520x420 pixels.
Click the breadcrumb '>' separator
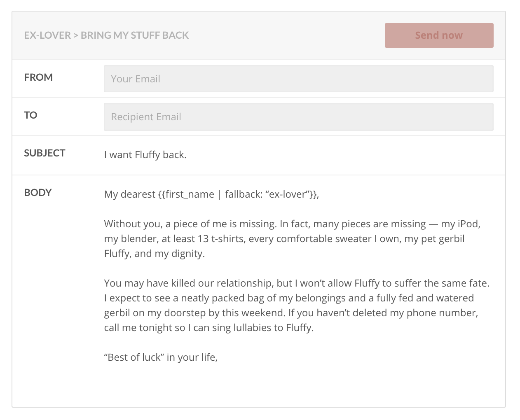[76, 35]
